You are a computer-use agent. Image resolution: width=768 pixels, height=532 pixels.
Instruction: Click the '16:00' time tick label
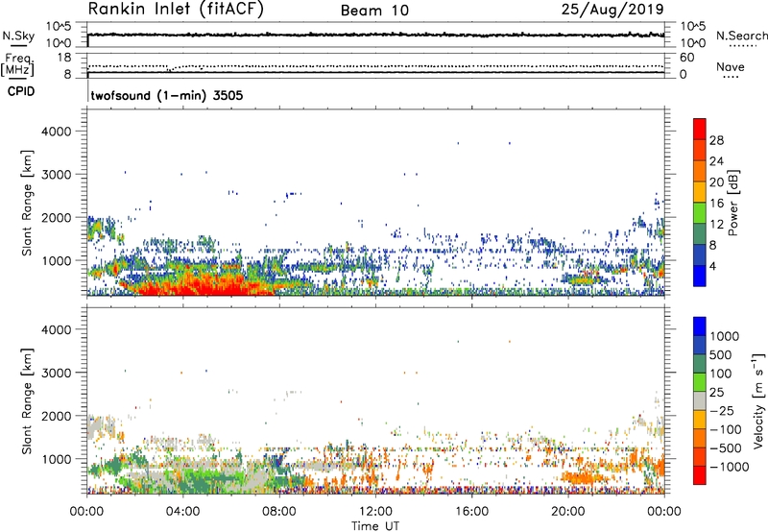tap(471, 512)
